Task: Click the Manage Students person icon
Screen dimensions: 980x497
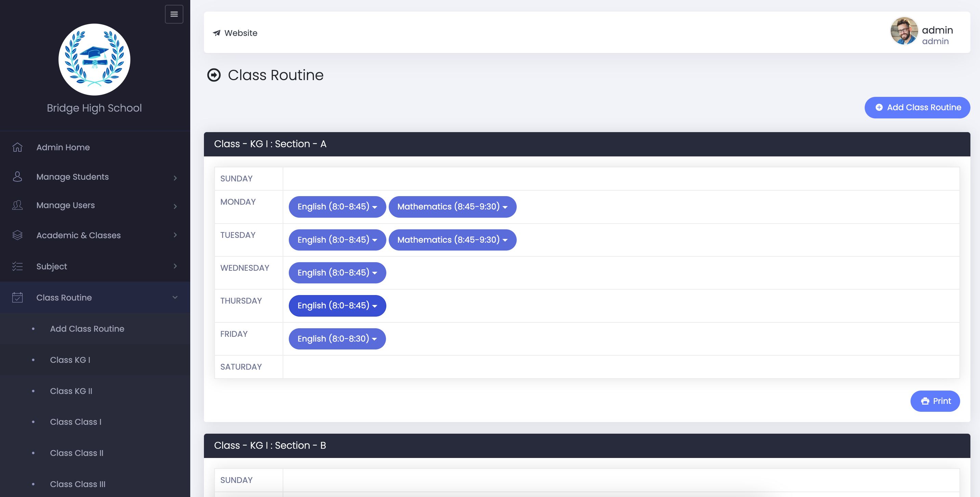Action: point(17,177)
